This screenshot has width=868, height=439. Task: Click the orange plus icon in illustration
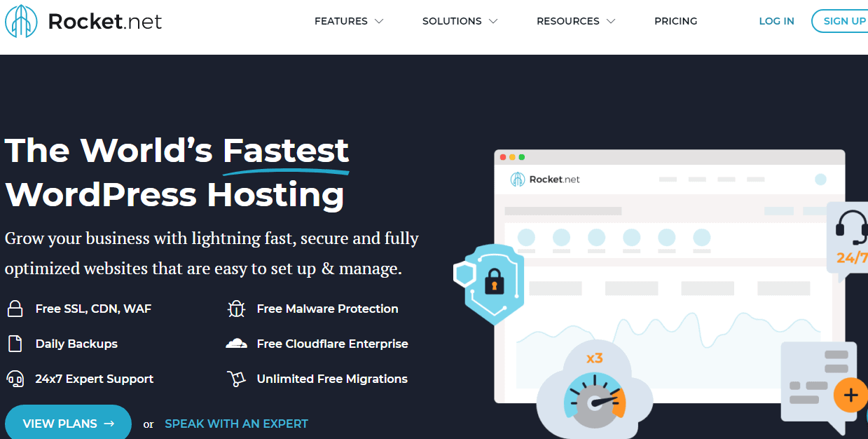[x=850, y=396]
